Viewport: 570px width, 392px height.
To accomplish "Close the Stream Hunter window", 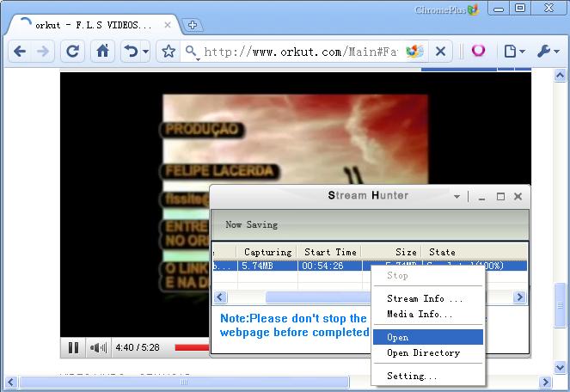I will (518, 197).
